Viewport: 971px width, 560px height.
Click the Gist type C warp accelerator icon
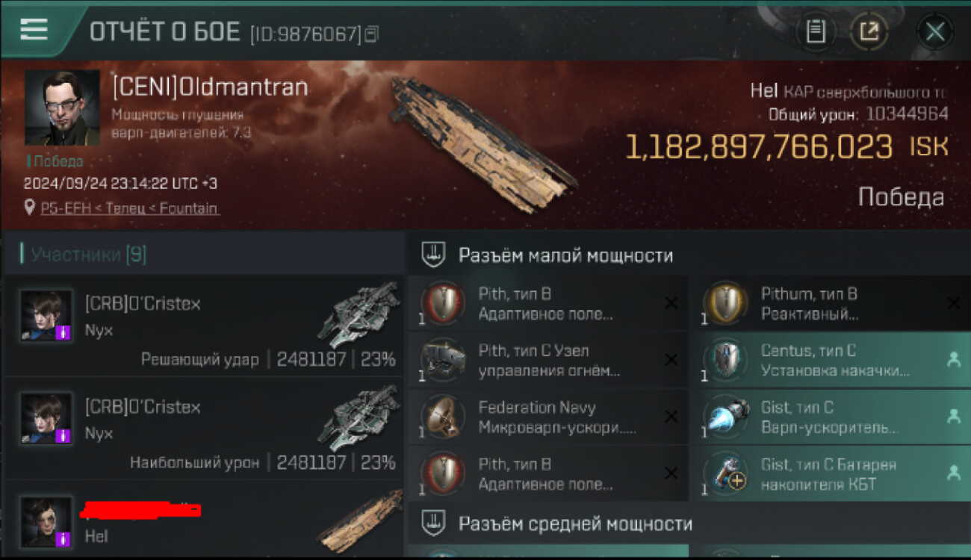point(725,417)
